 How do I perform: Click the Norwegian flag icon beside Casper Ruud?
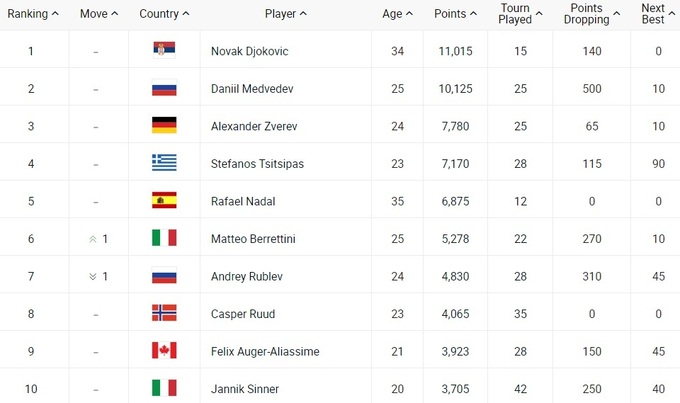click(164, 313)
